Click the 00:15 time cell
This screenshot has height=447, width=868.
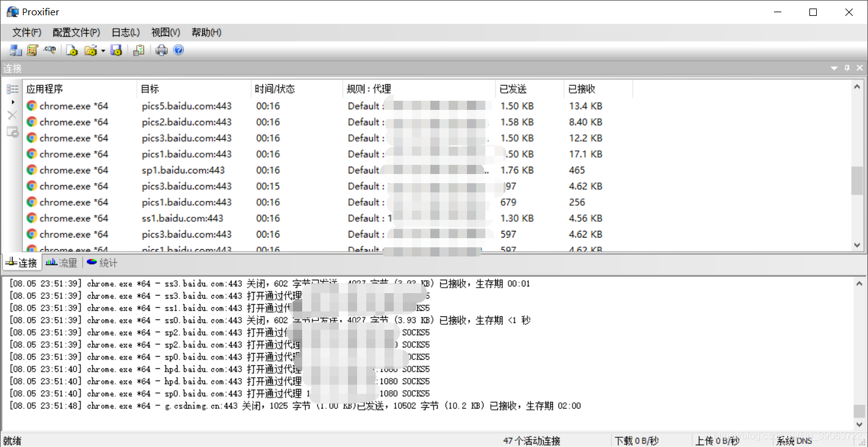click(x=268, y=186)
